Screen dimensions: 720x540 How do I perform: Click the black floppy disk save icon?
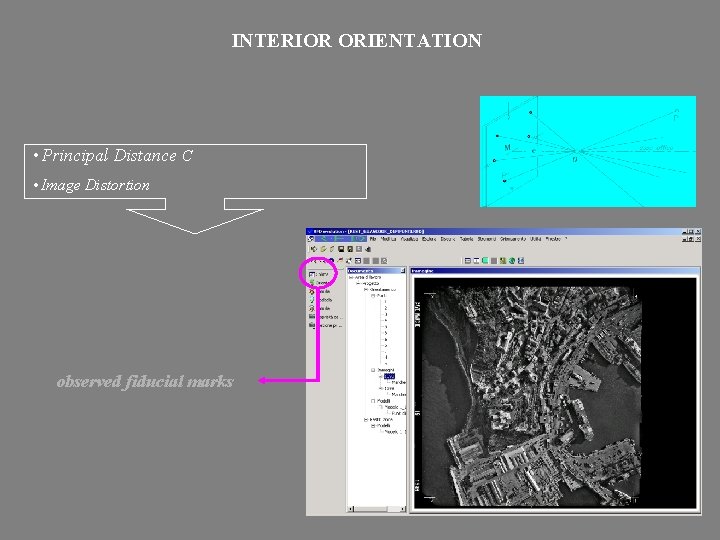point(341,249)
